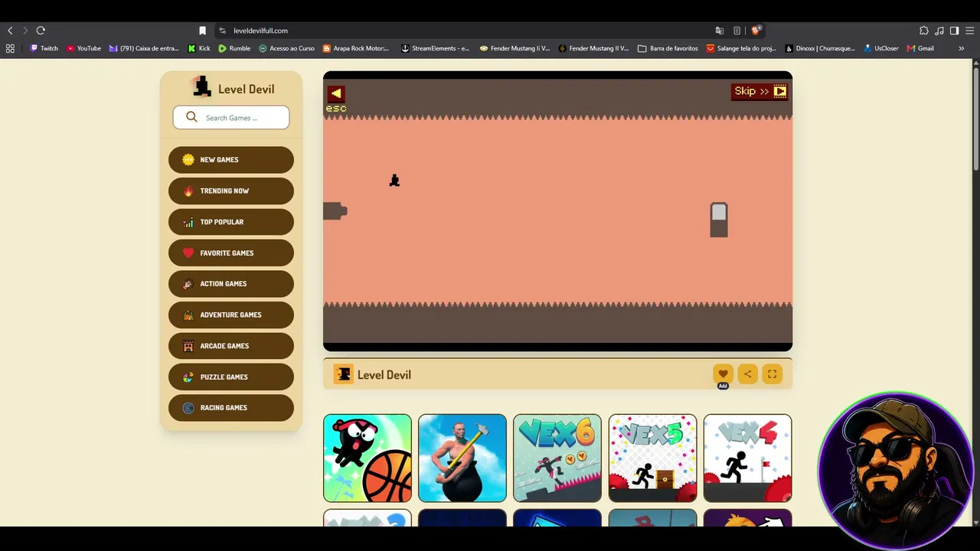Click the Level Devil title icon below game

click(343, 374)
